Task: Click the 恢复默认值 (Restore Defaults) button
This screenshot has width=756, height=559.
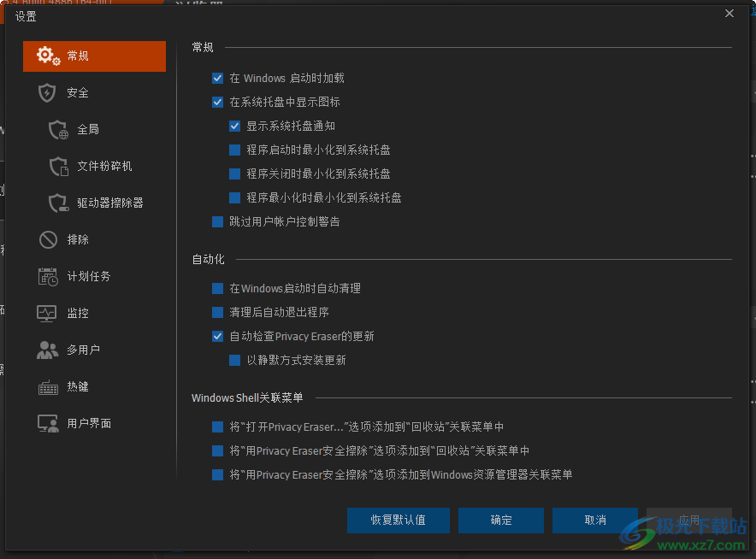Action: [x=398, y=520]
